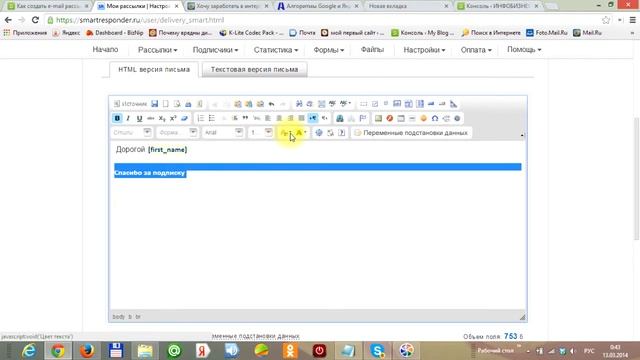Click the Undo arrow icon
This screenshot has width=640, height=360.
tap(271, 104)
